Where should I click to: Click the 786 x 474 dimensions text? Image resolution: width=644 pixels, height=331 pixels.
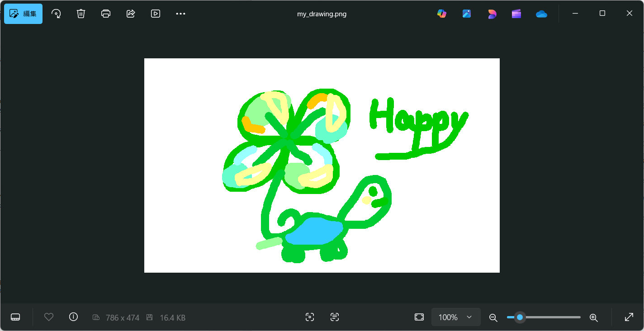(x=123, y=318)
